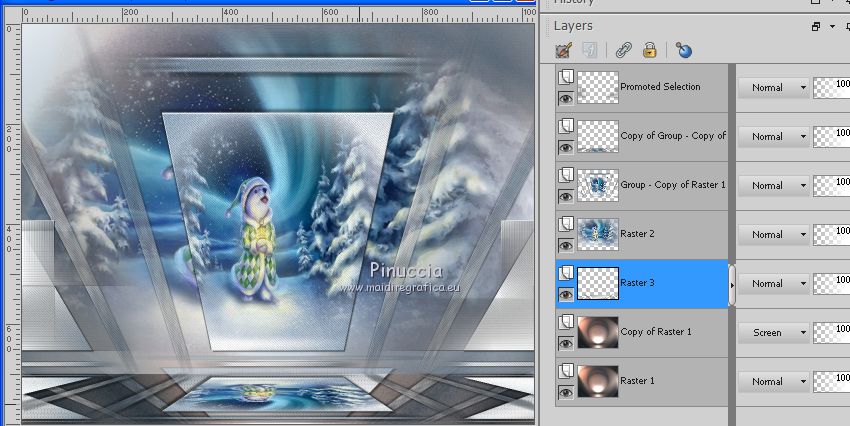Click the Layers toolbar chain link icon
The width and height of the screenshot is (850, 426).
[x=624, y=50]
